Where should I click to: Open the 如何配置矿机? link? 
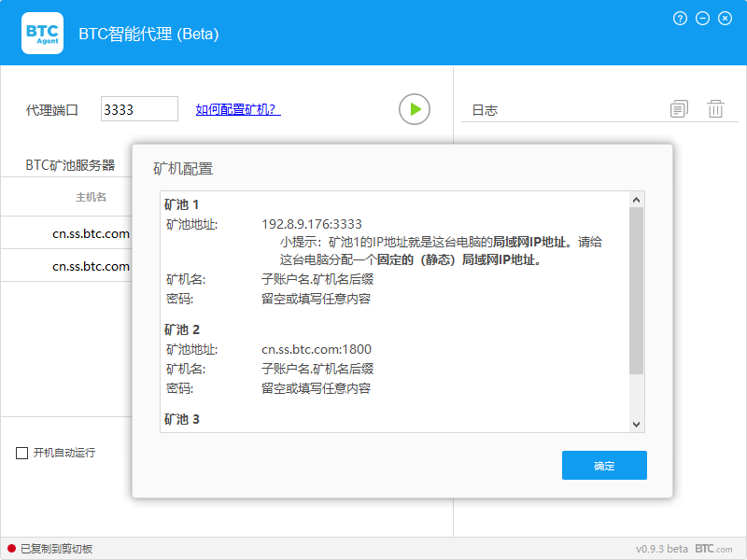point(238,109)
